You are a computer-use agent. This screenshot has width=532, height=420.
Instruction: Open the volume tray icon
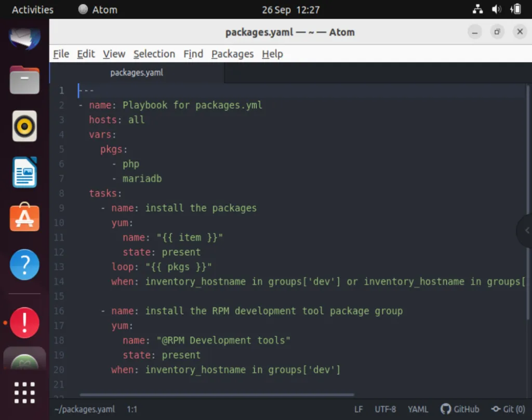click(496, 9)
